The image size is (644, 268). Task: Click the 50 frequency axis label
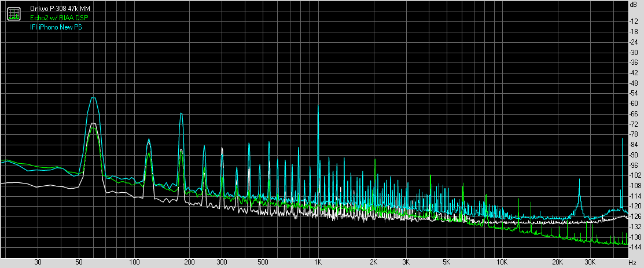click(x=79, y=262)
